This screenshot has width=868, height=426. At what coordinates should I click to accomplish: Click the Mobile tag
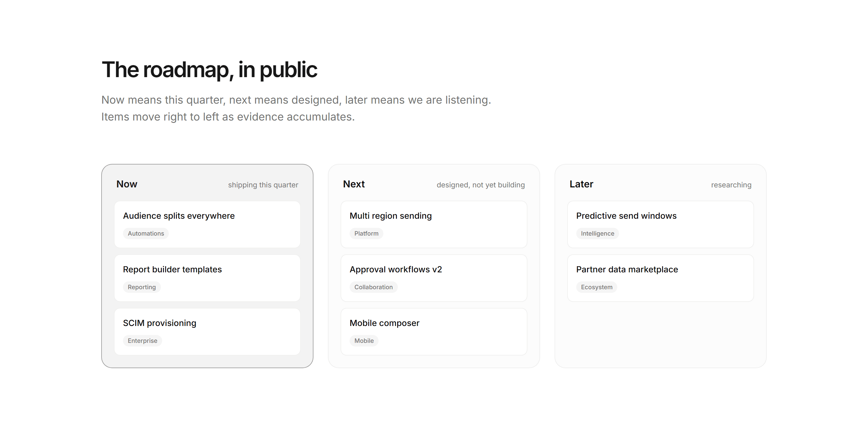pos(364,340)
